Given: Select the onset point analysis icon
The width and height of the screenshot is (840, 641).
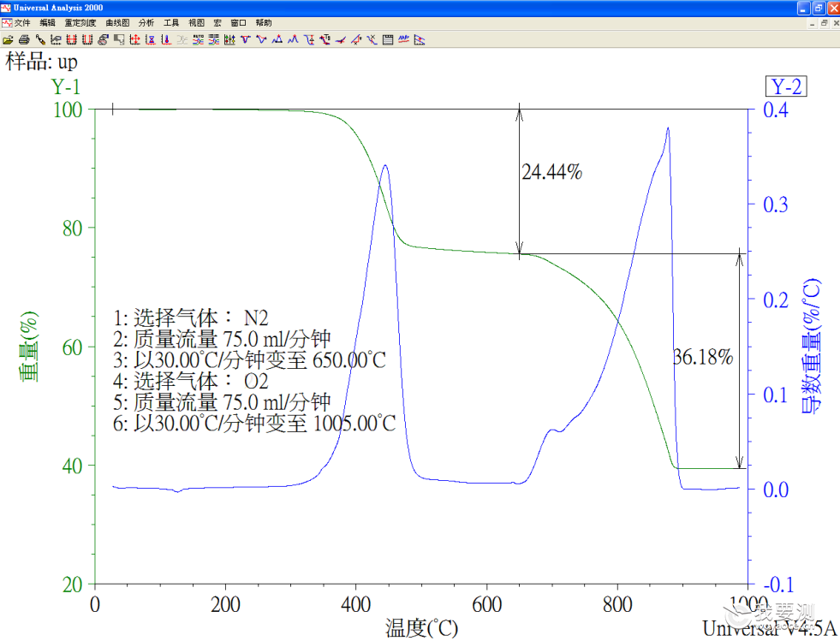Looking at the screenshot, I should click(x=340, y=39).
